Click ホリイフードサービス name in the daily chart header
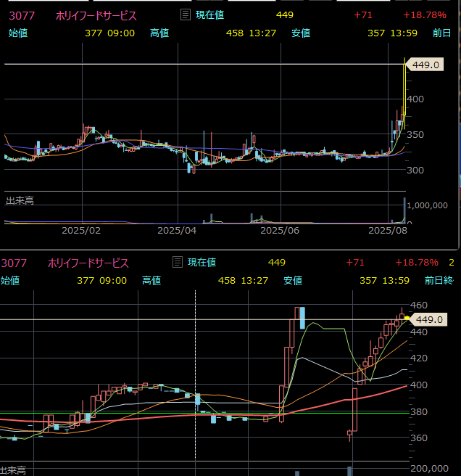Image resolution: width=461 pixels, height=476 pixels. [96, 15]
